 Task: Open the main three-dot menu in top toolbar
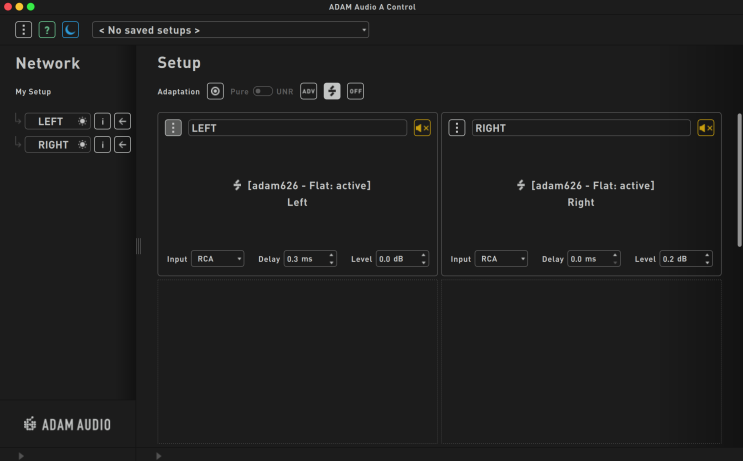click(23, 30)
